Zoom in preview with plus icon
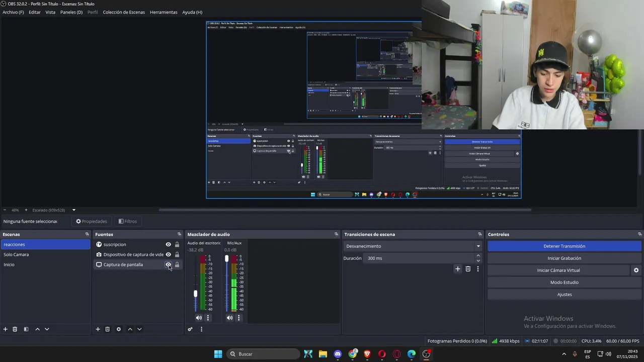644x362 pixels. pos(26,210)
